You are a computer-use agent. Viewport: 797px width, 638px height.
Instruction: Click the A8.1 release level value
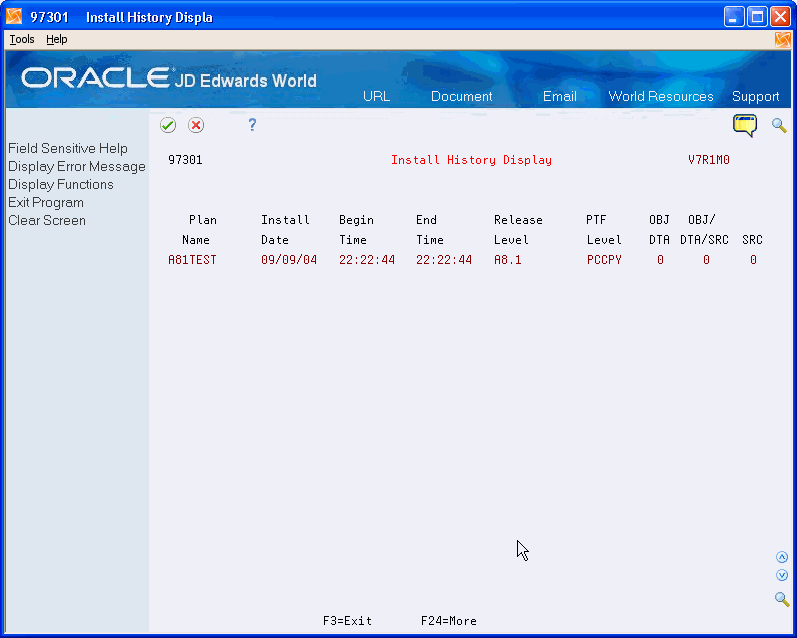click(x=507, y=260)
